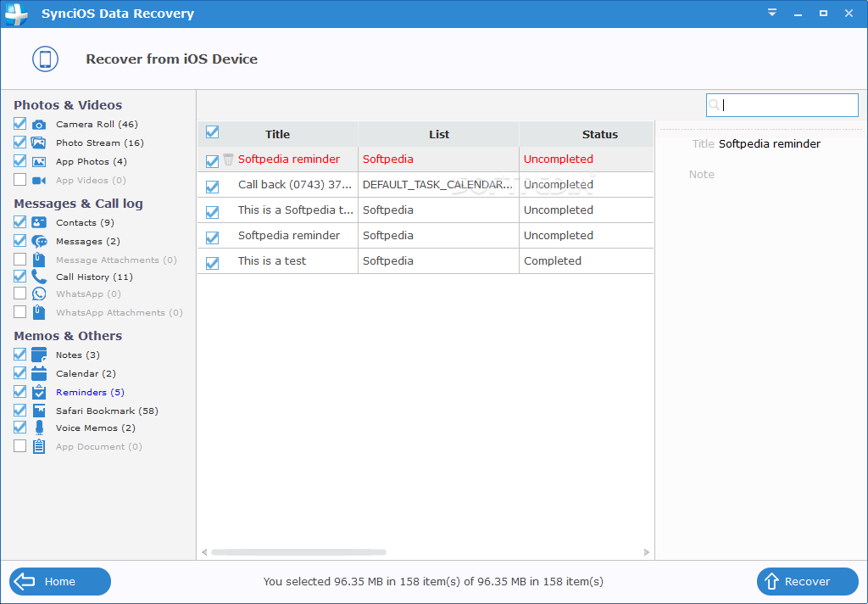Click the Messages speech bubble icon
This screenshot has height=604, width=868.
pos(39,242)
